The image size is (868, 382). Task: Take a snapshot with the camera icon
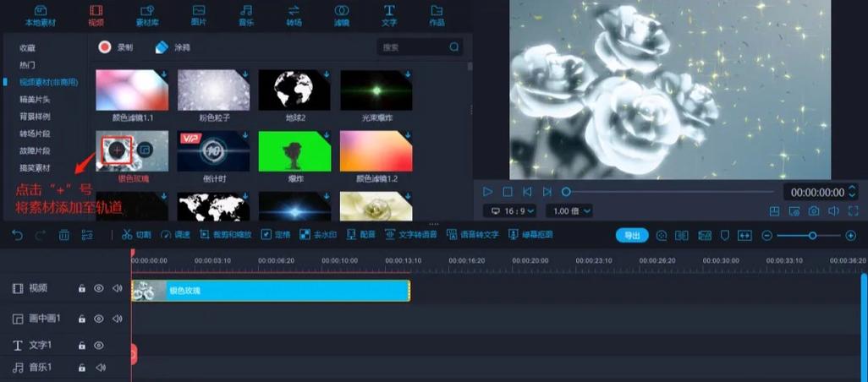tap(814, 211)
